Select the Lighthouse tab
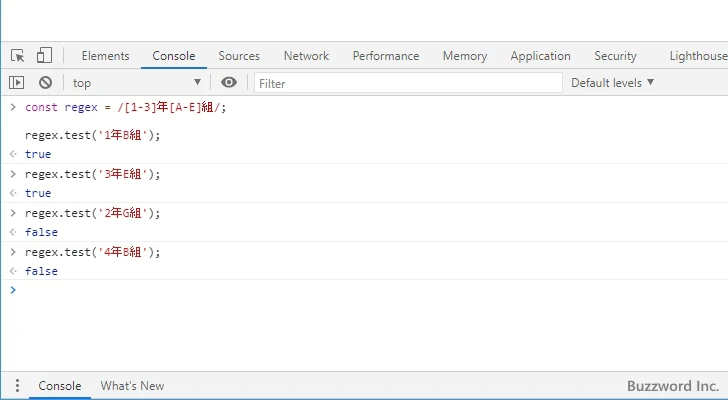 (x=697, y=56)
